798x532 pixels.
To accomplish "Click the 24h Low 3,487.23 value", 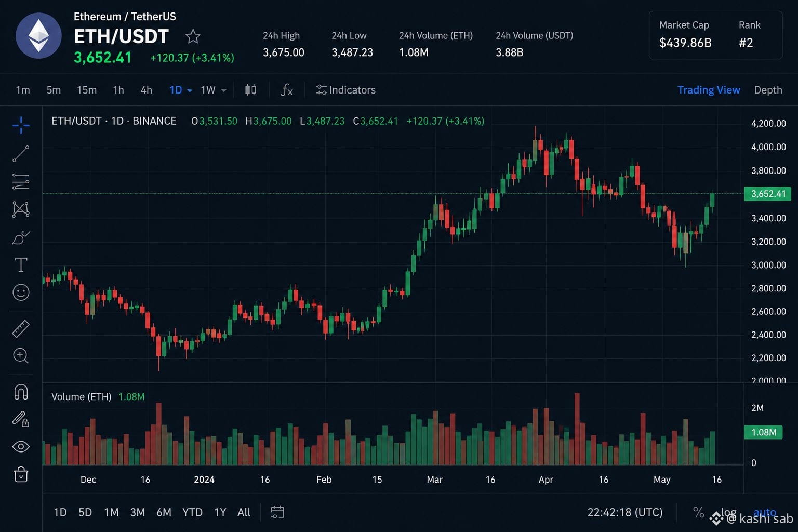I will point(352,52).
